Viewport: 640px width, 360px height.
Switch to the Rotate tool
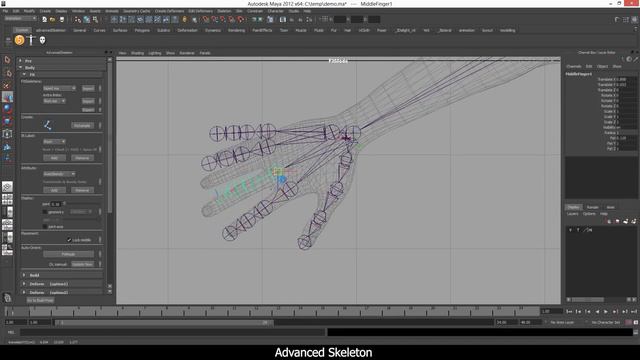click(7, 109)
